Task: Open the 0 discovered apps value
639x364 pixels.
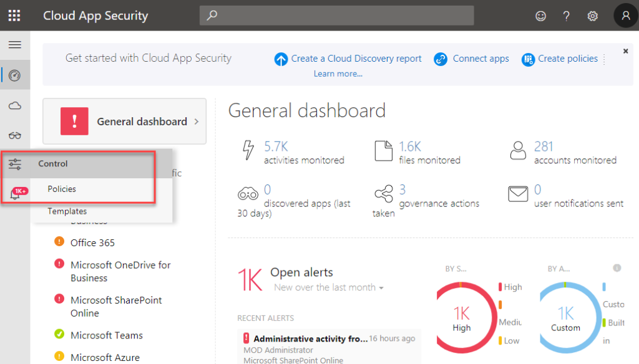Action: [267, 189]
